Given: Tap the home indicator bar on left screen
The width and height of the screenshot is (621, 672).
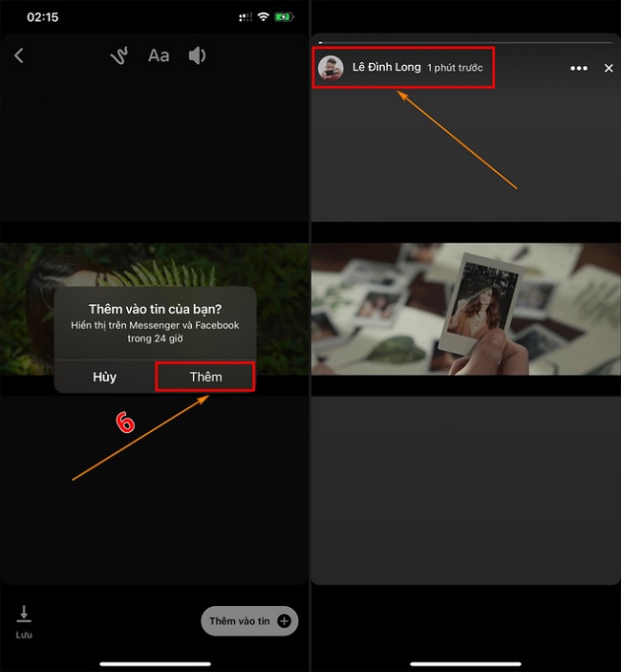Looking at the screenshot, I should pyautogui.click(x=155, y=663).
